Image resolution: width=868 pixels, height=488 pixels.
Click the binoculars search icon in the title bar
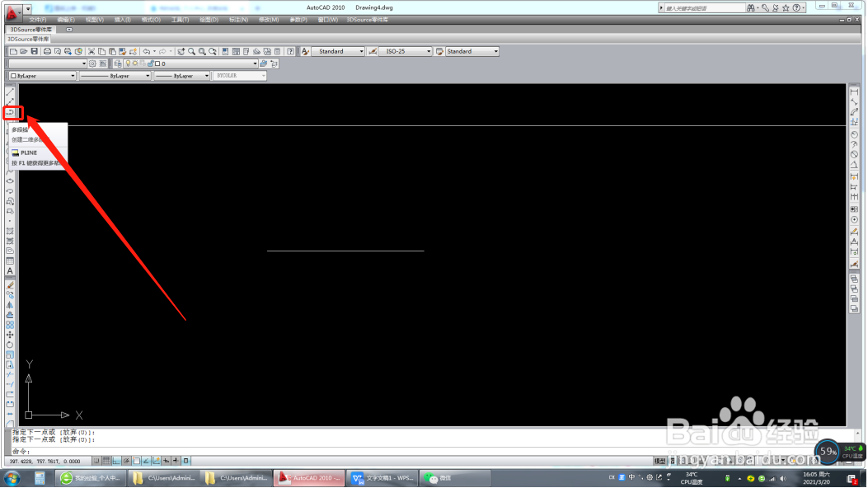coord(751,7)
